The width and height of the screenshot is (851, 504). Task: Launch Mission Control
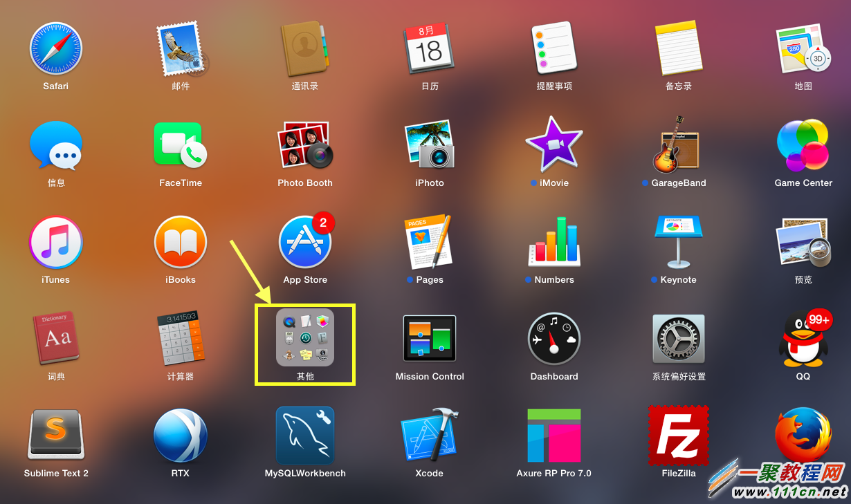430,339
